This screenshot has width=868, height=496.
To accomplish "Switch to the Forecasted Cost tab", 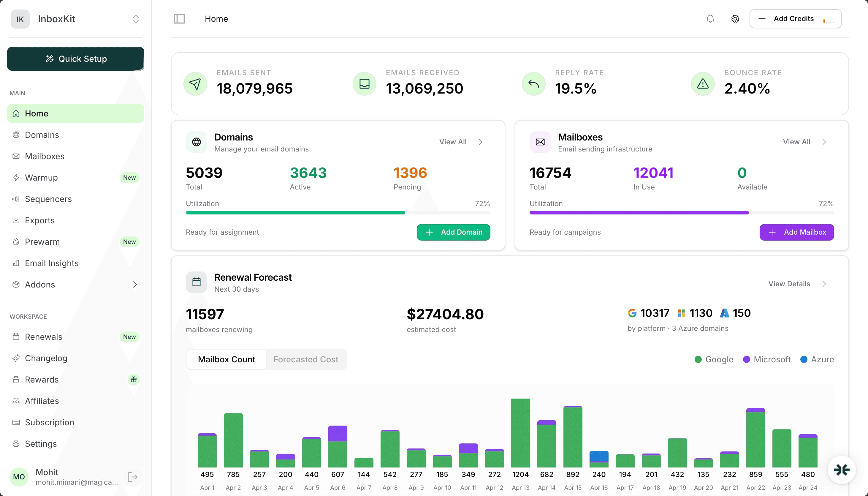I will (305, 359).
